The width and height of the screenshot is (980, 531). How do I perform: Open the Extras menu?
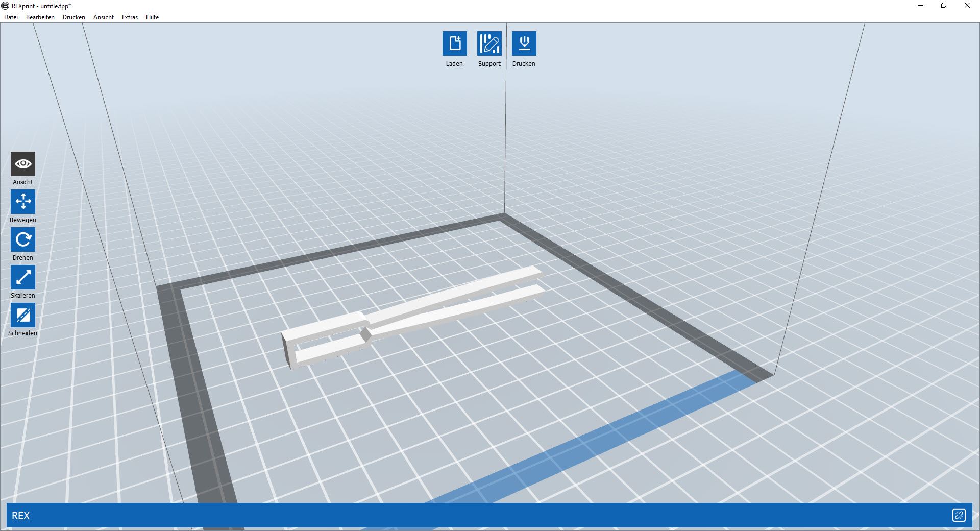(x=130, y=17)
